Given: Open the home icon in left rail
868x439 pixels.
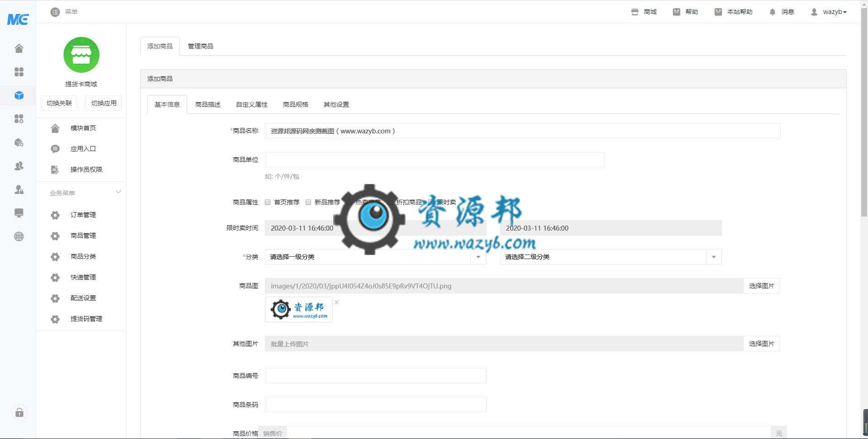Looking at the screenshot, I should tap(19, 48).
